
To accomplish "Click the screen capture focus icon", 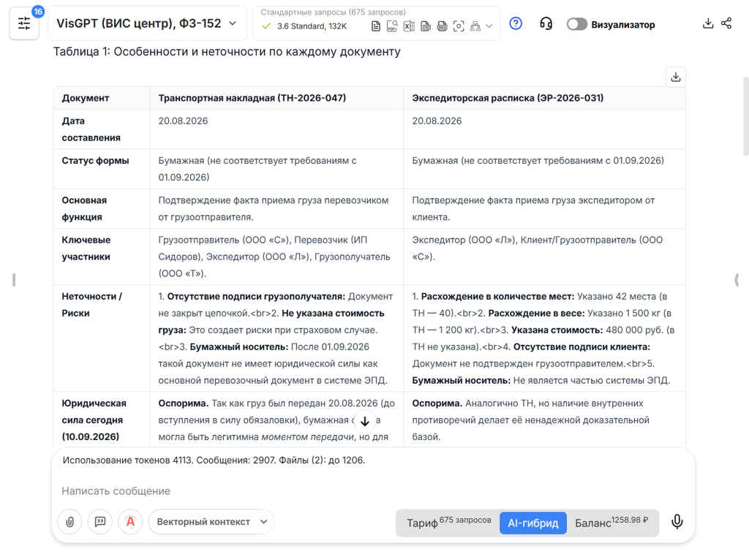I will [x=459, y=26].
